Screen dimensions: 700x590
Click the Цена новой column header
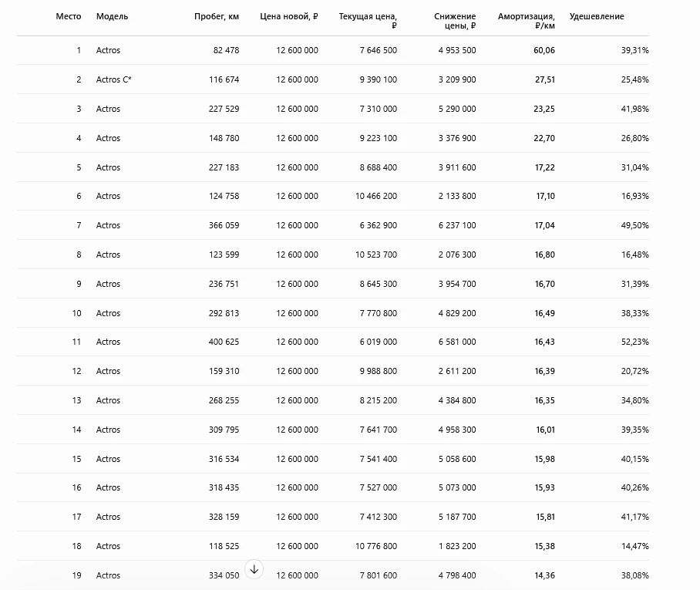tap(289, 16)
